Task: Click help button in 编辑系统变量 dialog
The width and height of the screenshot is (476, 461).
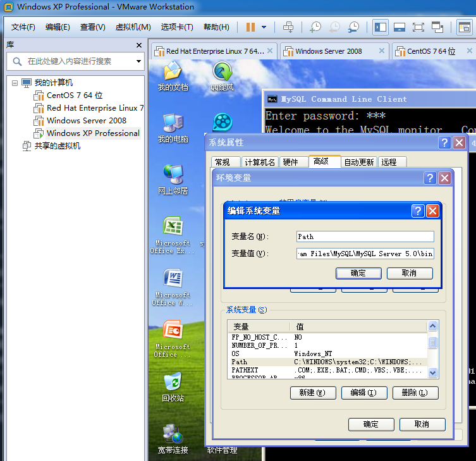Action: [x=418, y=211]
